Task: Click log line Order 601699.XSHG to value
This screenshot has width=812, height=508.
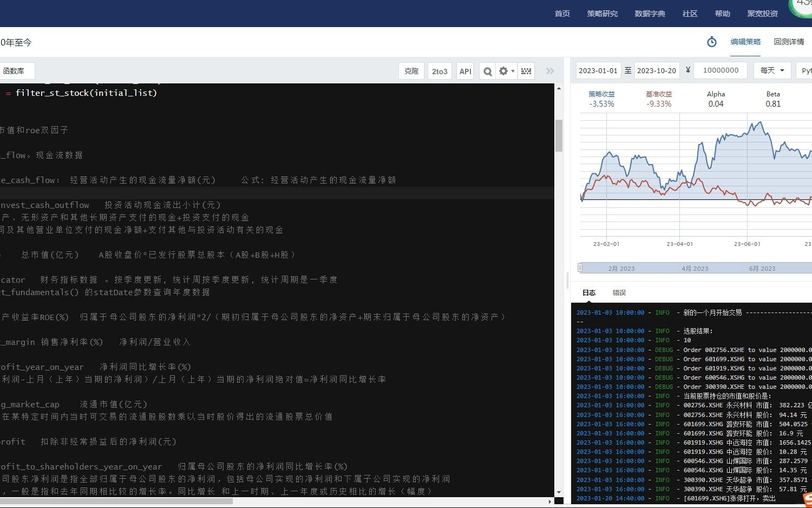Action: [x=747, y=359]
